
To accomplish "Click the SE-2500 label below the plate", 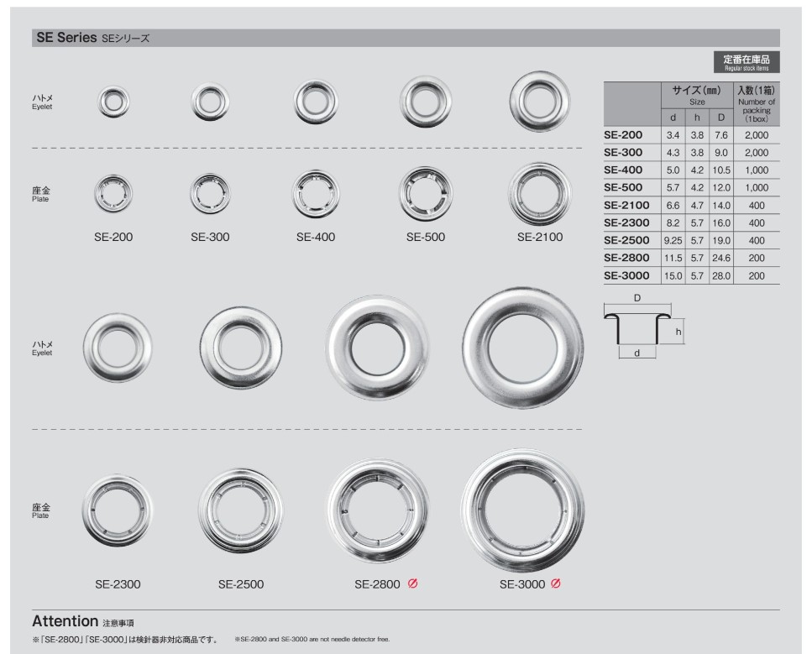I will pos(240,585).
